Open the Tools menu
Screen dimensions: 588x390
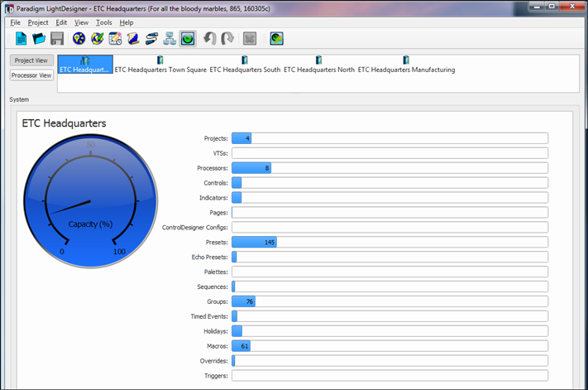click(x=104, y=22)
